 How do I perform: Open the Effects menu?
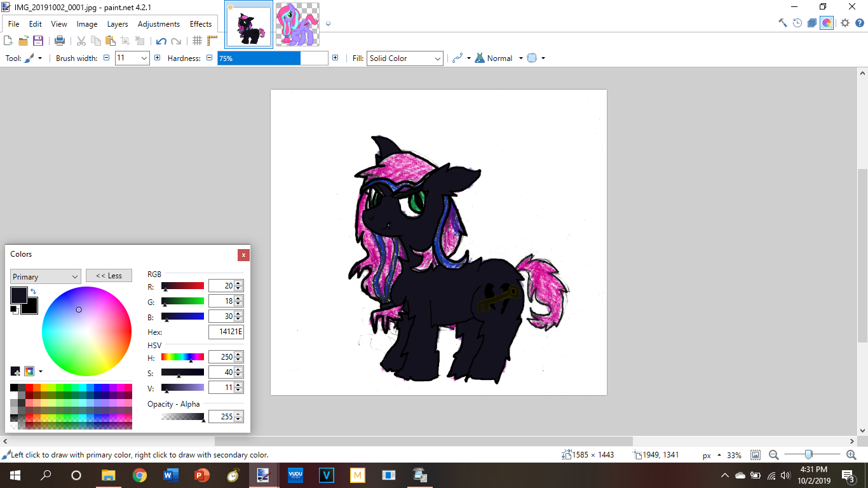coord(200,24)
